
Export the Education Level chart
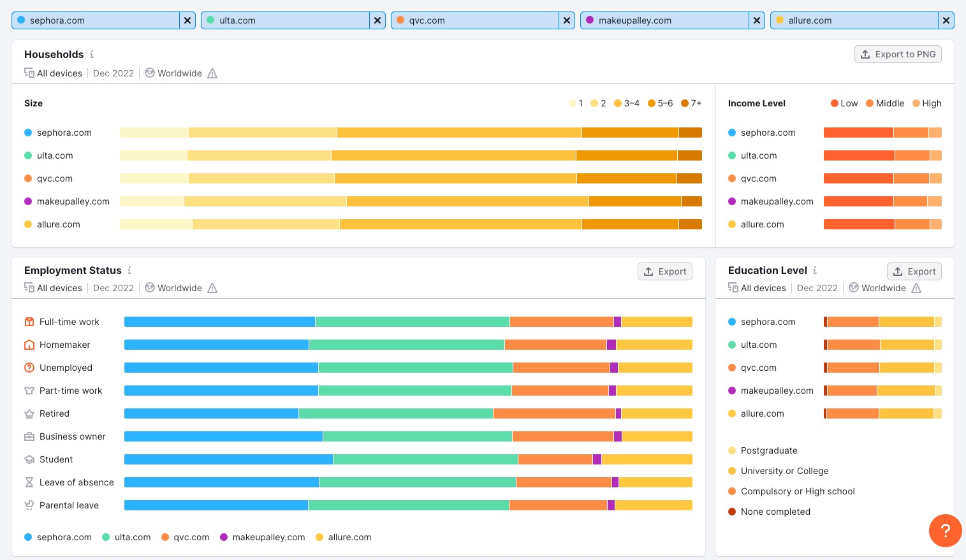point(914,271)
